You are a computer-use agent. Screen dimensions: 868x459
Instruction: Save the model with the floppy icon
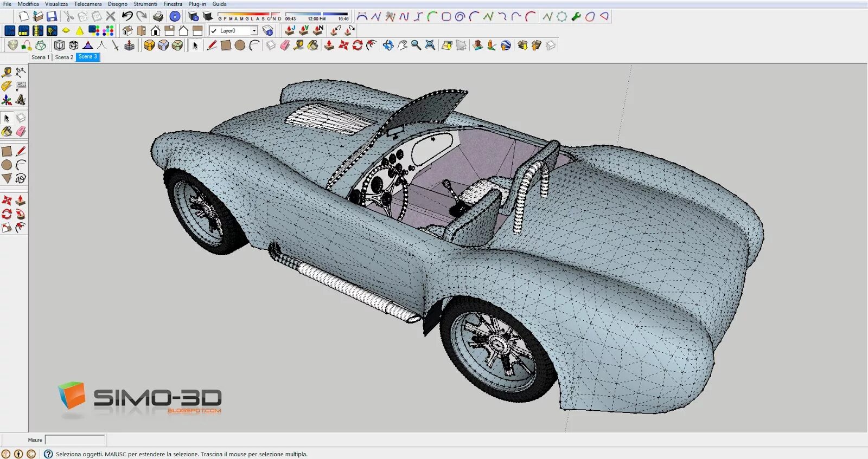[52, 17]
